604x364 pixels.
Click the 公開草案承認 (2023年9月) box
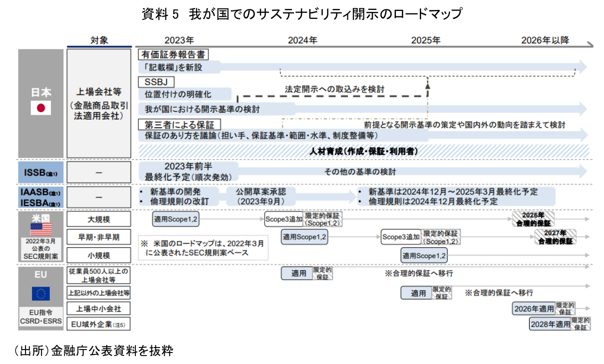pyautogui.click(x=261, y=197)
